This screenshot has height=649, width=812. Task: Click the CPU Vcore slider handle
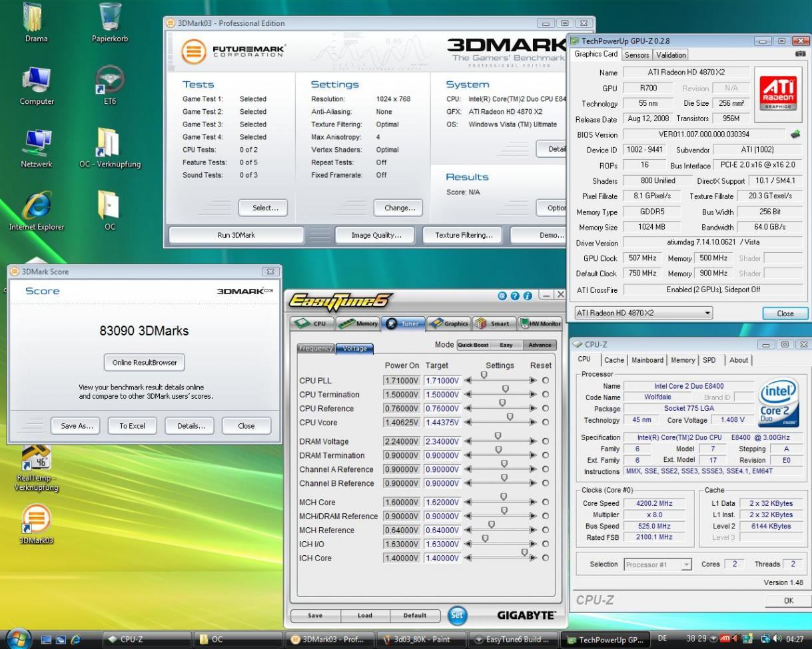click(510, 417)
